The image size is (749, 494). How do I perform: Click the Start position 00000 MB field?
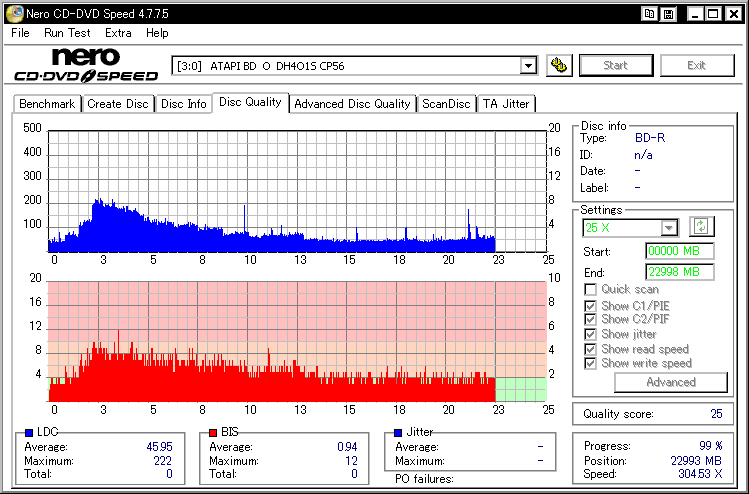[x=680, y=251]
